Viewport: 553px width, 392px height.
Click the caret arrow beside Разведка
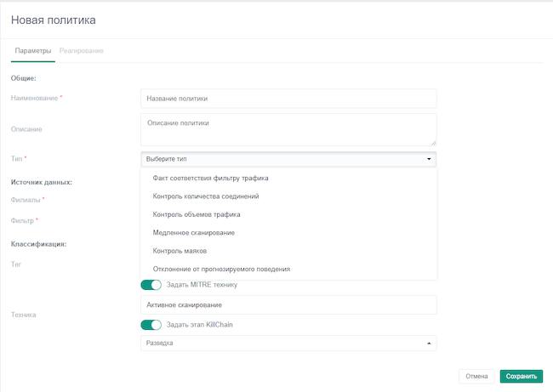429,344
